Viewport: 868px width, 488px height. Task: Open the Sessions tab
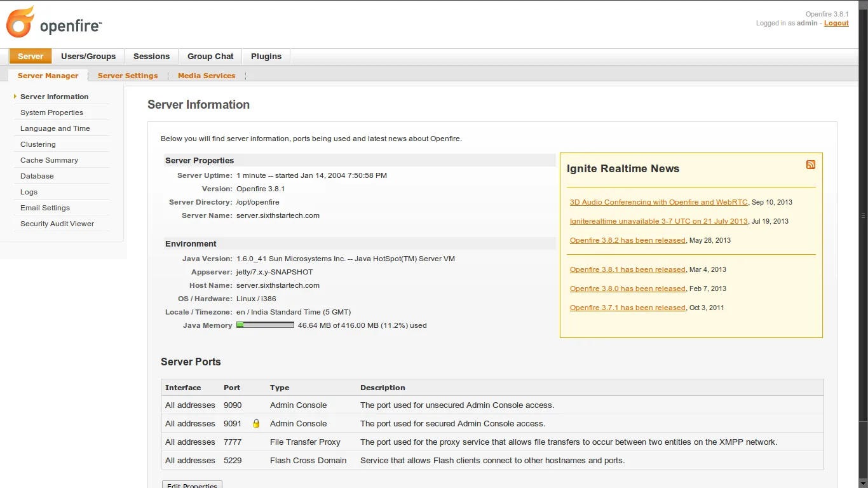[x=151, y=57]
